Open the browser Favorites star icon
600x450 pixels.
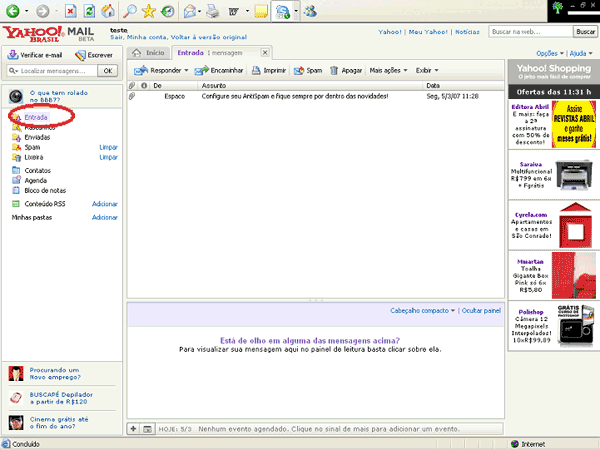click(x=148, y=11)
